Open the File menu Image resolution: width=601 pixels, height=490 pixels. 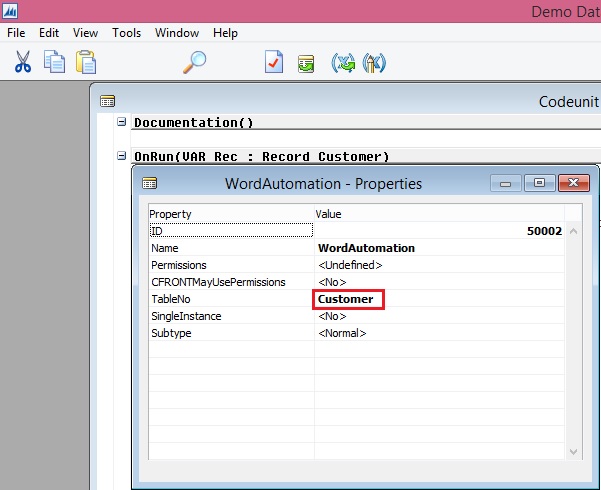[x=16, y=33]
